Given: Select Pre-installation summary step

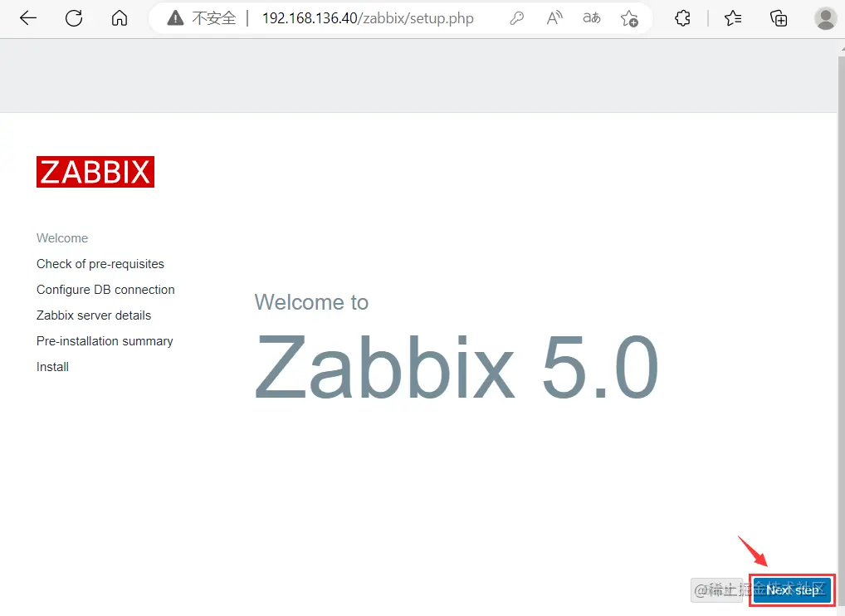Looking at the screenshot, I should [x=105, y=341].
